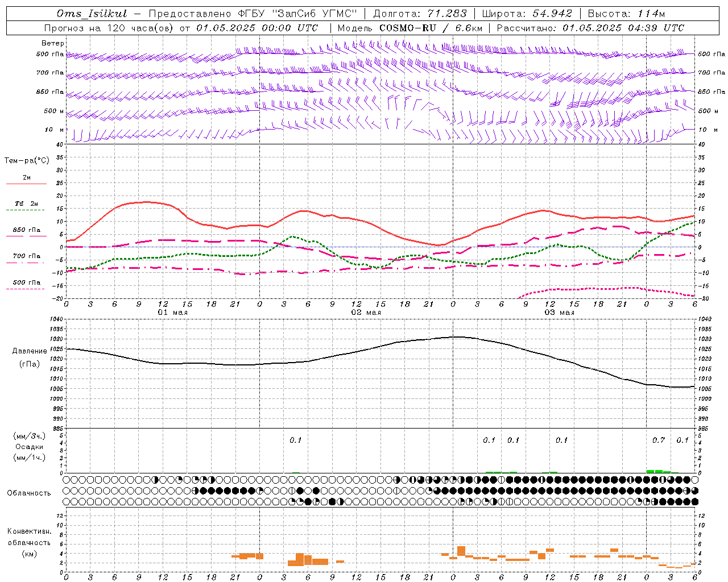Click the Конвективн. label of the bottom chart
Viewport: 728px width, 582px height.
point(29,531)
